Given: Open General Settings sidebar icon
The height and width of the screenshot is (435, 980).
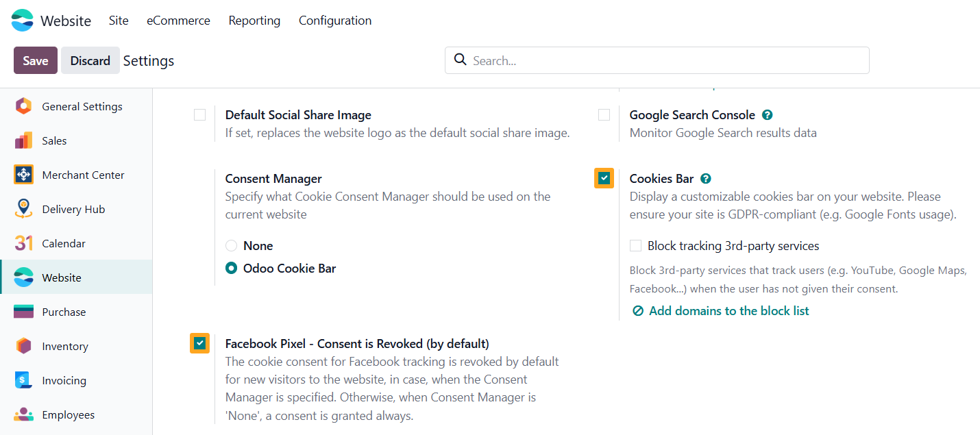Looking at the screenshot, I should (x=23, y=106).
